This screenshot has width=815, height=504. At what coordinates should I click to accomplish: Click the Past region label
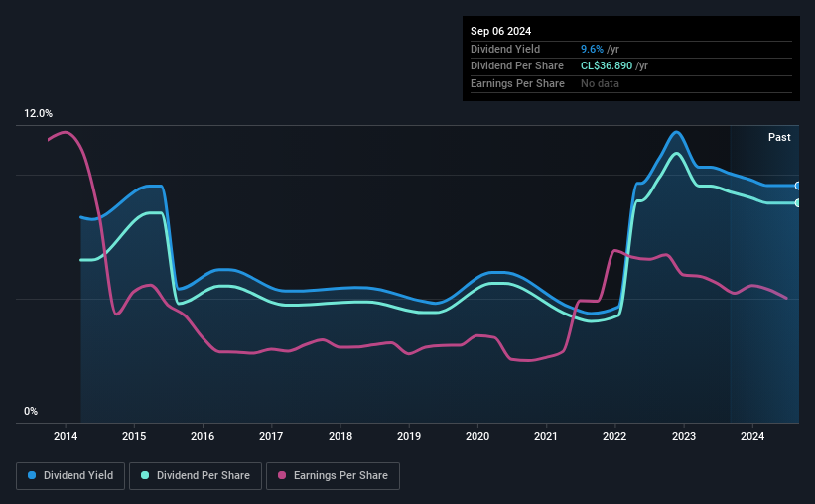779,137
